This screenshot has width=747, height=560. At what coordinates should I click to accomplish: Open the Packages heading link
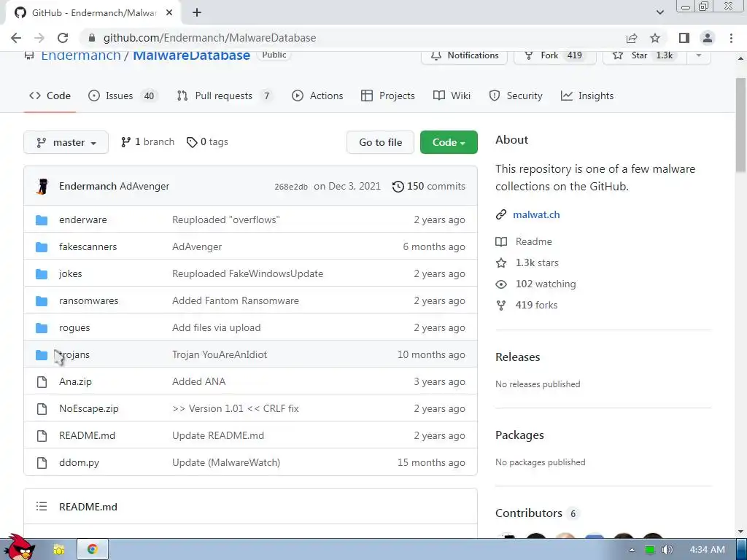[519, 435]
